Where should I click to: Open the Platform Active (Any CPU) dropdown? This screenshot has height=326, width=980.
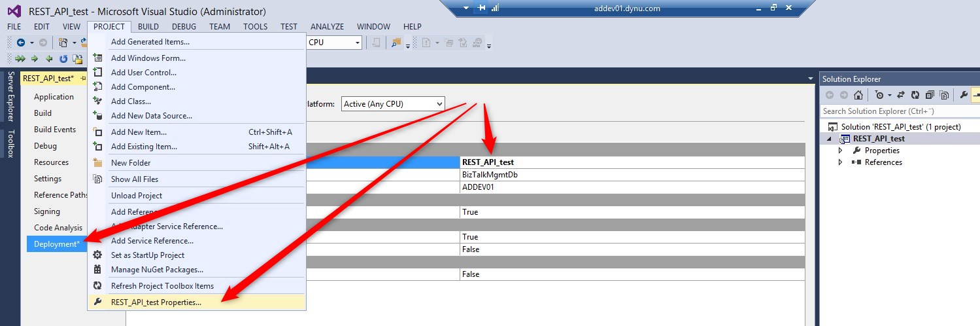pos(393,103)
